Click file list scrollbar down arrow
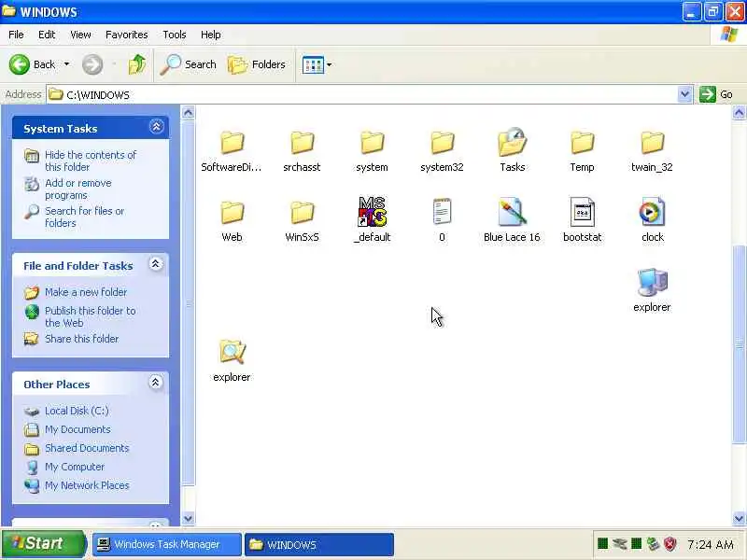This screenshot has width=747, height=560. (x=739, y=518)
